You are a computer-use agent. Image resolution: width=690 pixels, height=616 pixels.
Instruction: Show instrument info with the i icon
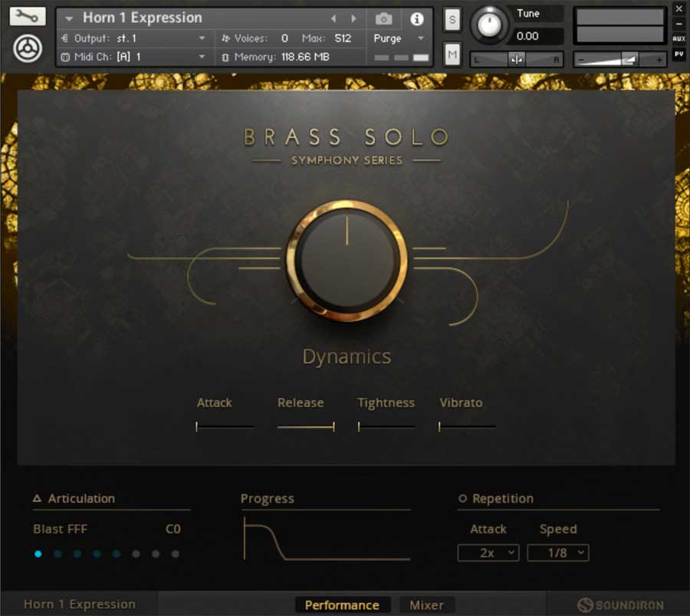coord(417,19)
